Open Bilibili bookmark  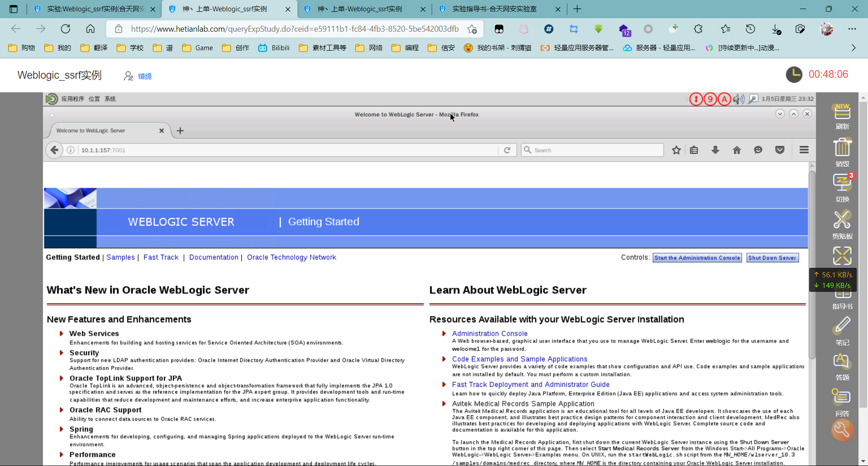tap(274, 48)
